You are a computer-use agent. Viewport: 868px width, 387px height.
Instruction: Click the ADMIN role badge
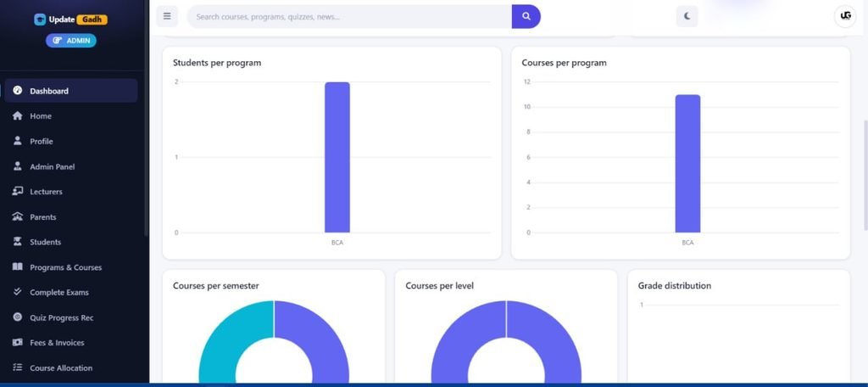(x=71, y=41)
